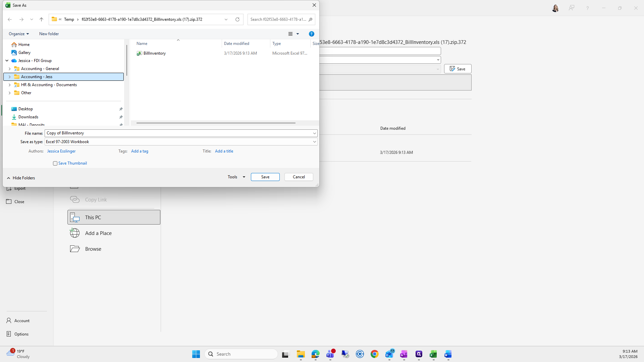
Task: Click the Excel icon in the taskbar
Action: pos(433,354)
